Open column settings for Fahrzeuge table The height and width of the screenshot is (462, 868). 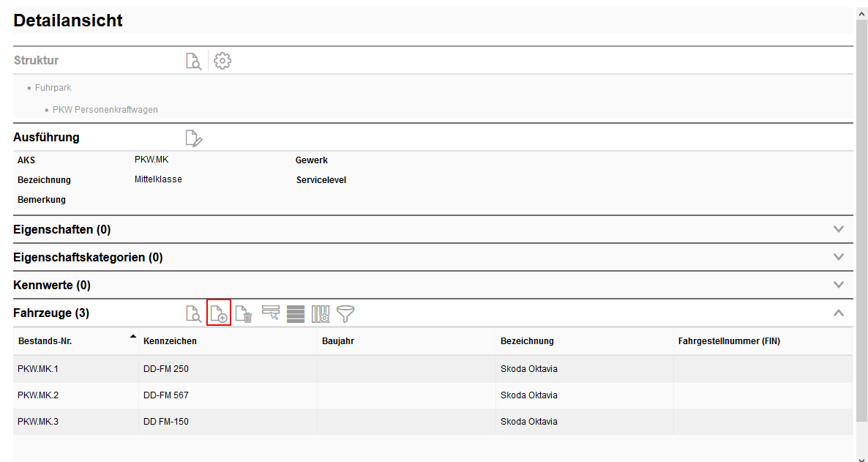[x=321, y=314]
